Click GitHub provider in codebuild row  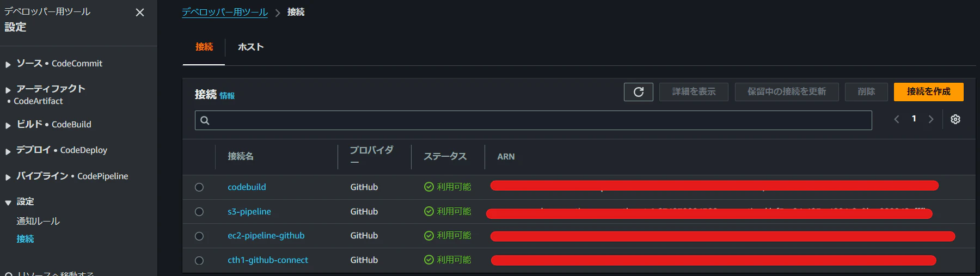[x=364, y=187]
